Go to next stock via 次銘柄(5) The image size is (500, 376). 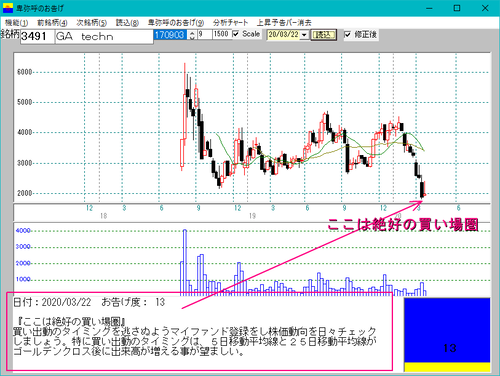(x=91, y=23)
